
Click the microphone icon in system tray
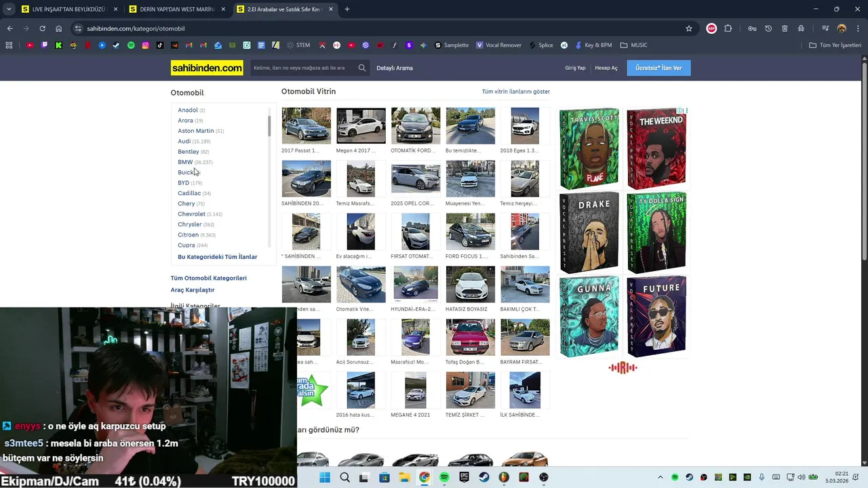point(762,477)
